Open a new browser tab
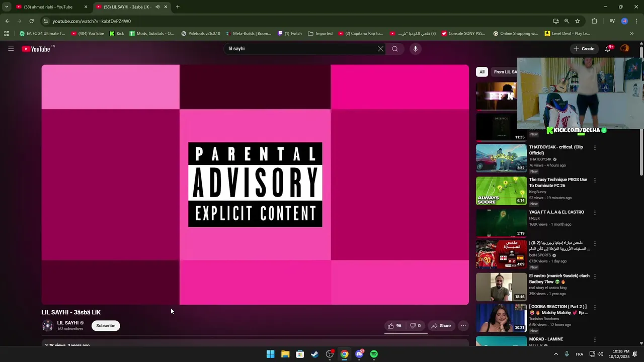Image resolution: width=644 pixels, height=362 pixels. point(178,7)
